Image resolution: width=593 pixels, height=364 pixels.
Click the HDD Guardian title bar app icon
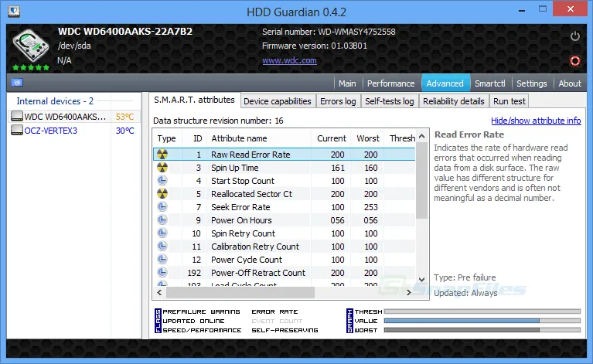pos(14,12)
